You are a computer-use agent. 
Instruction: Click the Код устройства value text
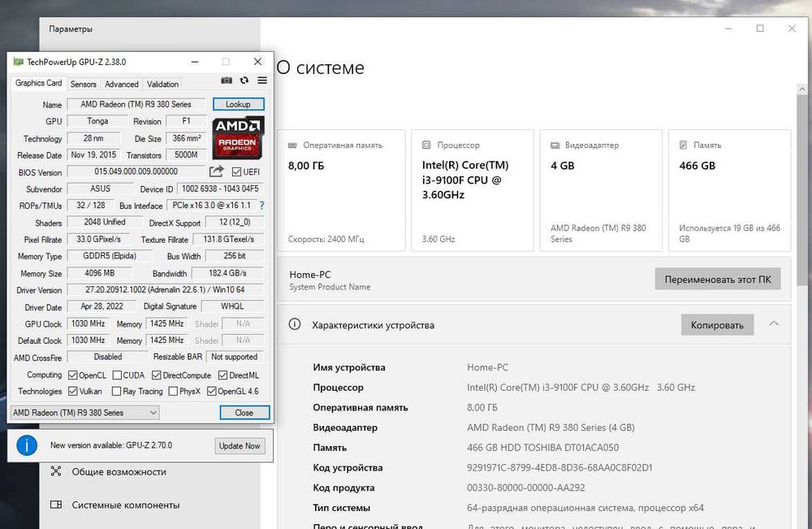(559, 467)
